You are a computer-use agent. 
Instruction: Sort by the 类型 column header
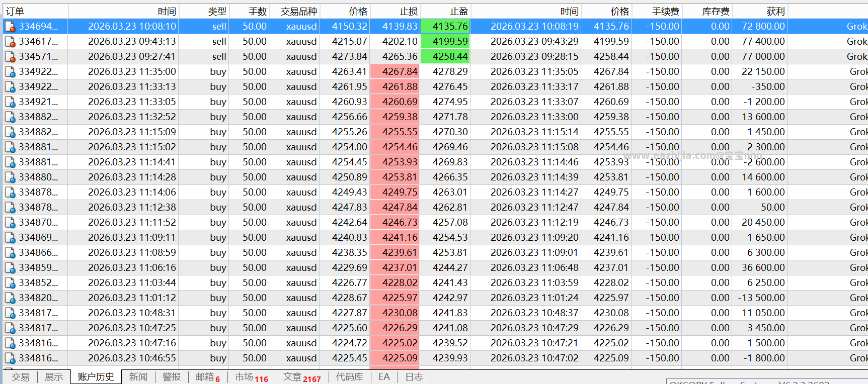(x=204, y=11)
